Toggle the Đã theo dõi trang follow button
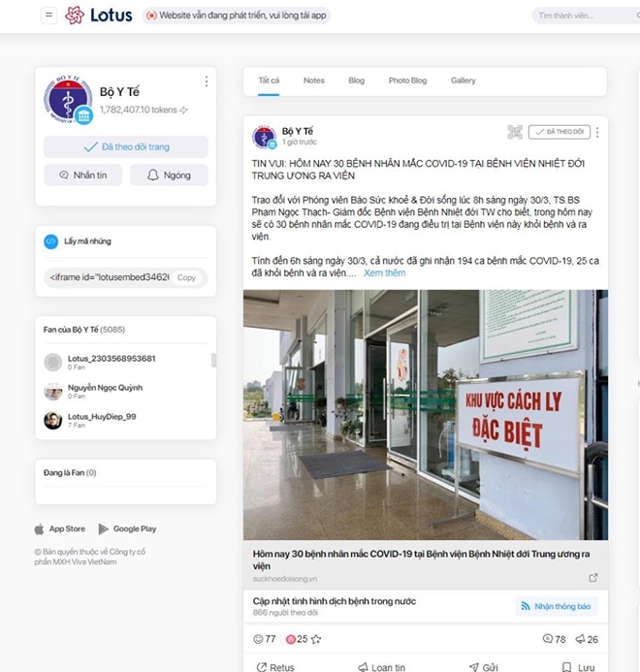Viewport: 640px width, 672px height. [x=126, y=147]
